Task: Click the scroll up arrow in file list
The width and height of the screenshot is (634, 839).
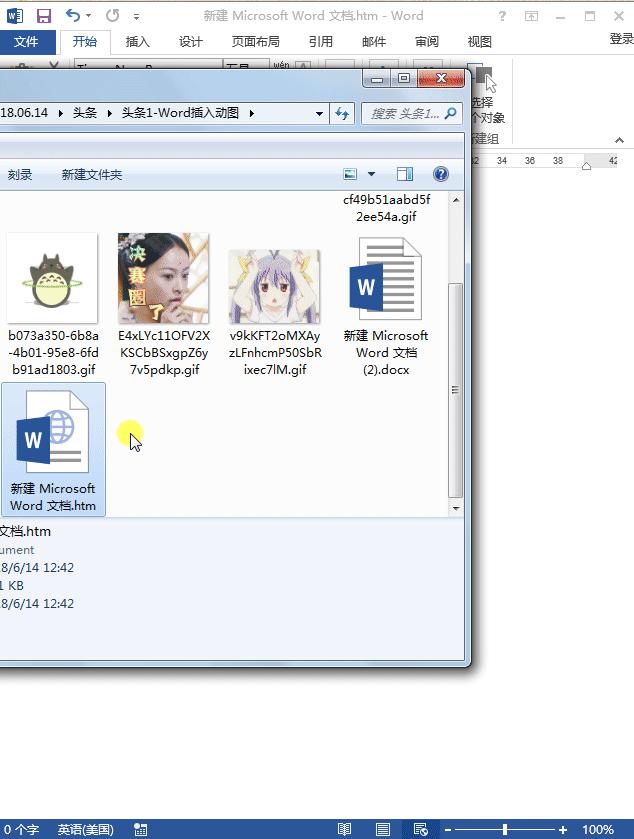Action: (456, 200)
